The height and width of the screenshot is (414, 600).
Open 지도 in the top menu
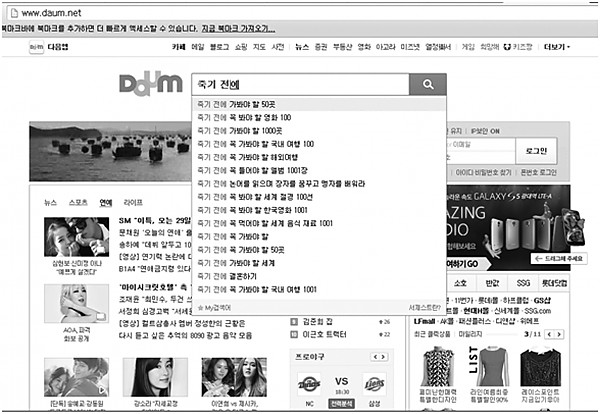[x=259, y=47]
